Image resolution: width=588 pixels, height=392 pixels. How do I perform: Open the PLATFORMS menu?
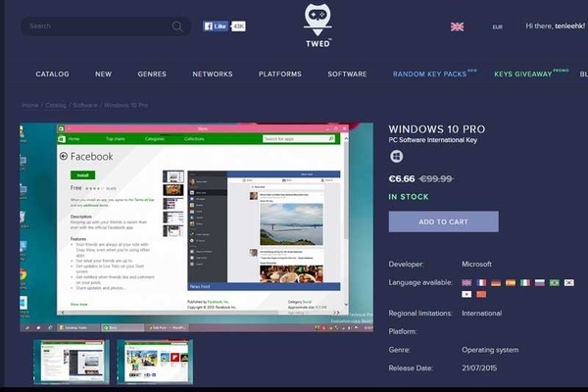tap(279, 73)
